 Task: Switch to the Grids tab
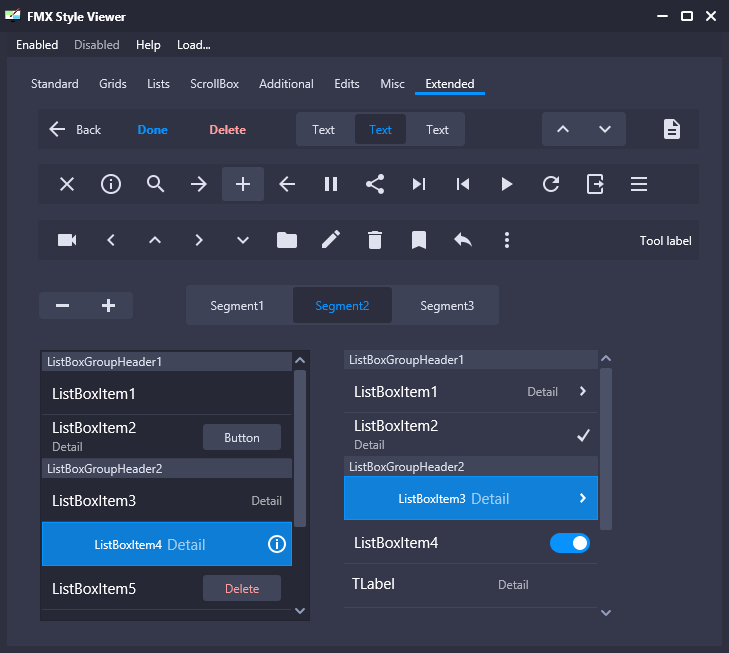113,84
